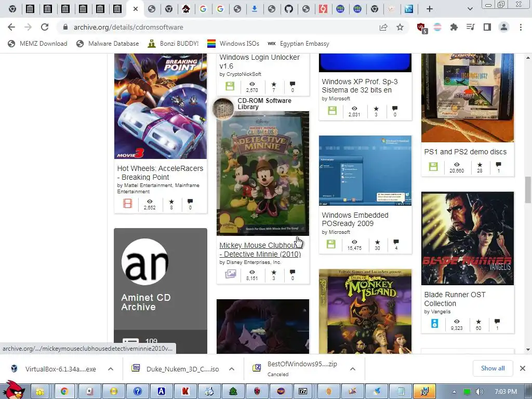This screenshot has height=399, width=532.
Task: Toggle the Chrome side panel
Action: click(487, 27)
